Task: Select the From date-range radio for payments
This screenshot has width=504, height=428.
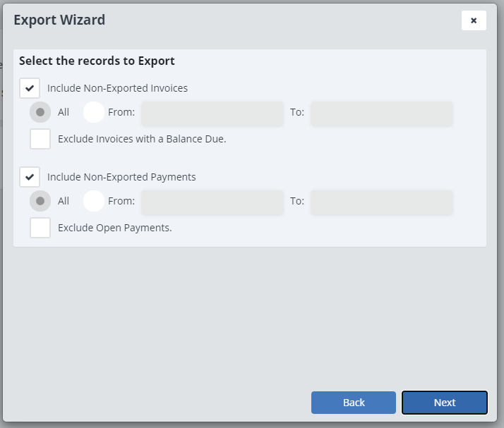Action: pyautogui.click(x=94, y=201)
